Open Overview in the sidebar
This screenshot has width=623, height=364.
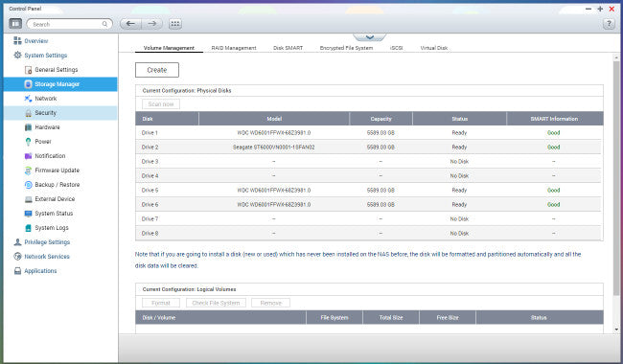point(36,41)
